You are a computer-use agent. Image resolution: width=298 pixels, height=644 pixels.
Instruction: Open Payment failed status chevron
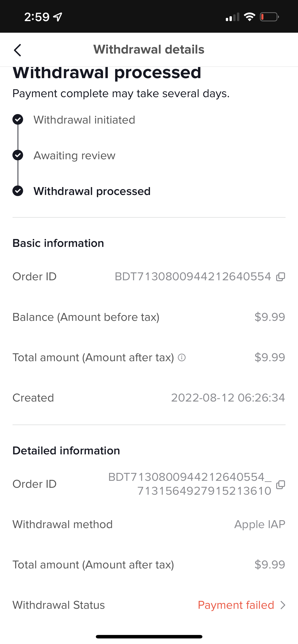(283, 605)
